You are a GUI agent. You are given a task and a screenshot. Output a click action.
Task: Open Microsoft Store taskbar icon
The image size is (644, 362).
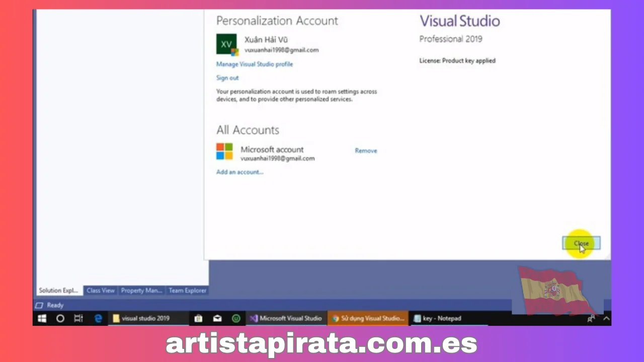pyautogui.click(x=198, y=318)
